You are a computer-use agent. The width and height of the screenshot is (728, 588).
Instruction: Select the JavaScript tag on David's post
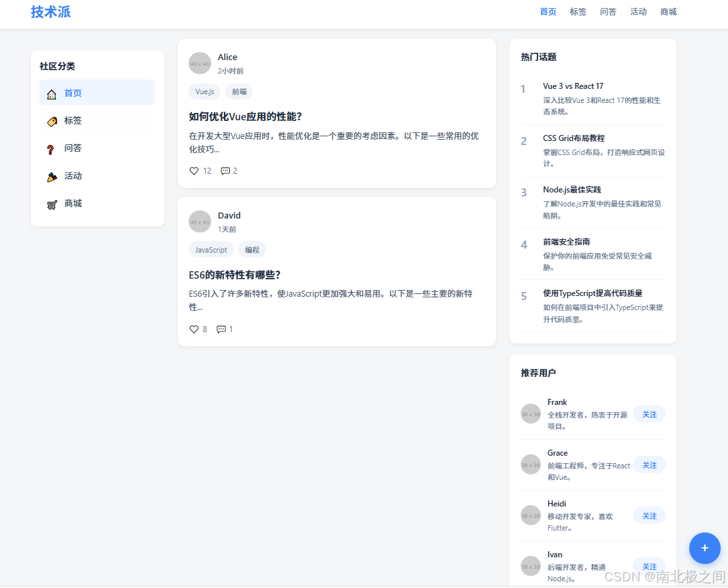(x=211, y=249)
